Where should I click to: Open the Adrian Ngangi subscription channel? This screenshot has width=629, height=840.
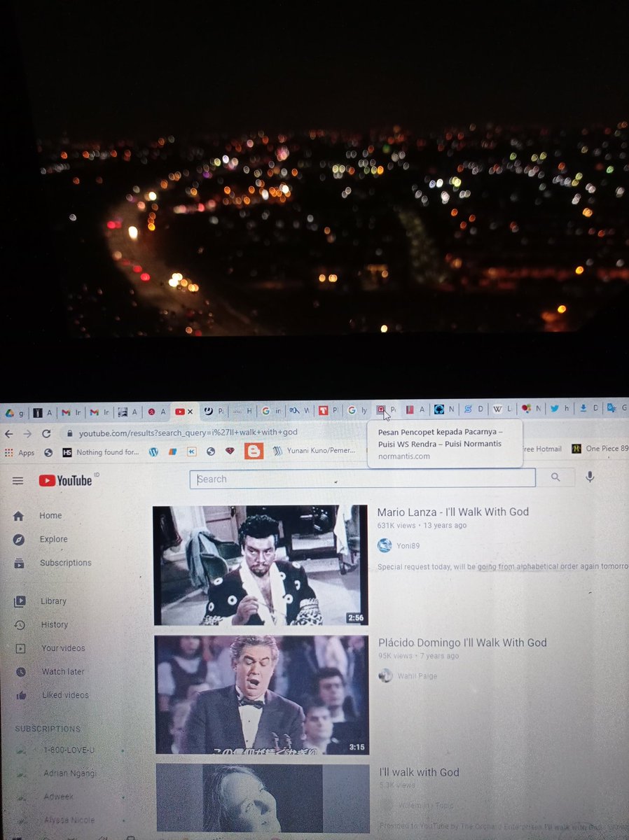click(x=70, y=773)
